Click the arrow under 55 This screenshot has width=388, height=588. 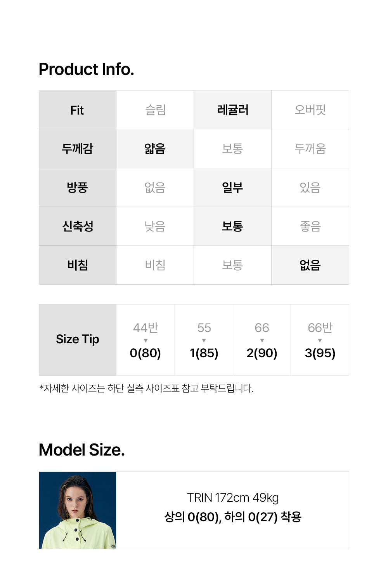[x=204, y=341]
